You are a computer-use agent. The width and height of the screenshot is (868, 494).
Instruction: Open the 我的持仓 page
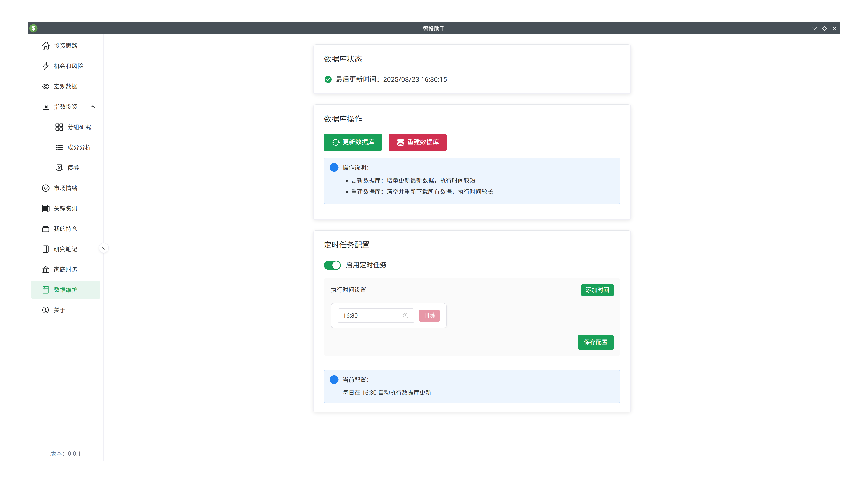65,229
